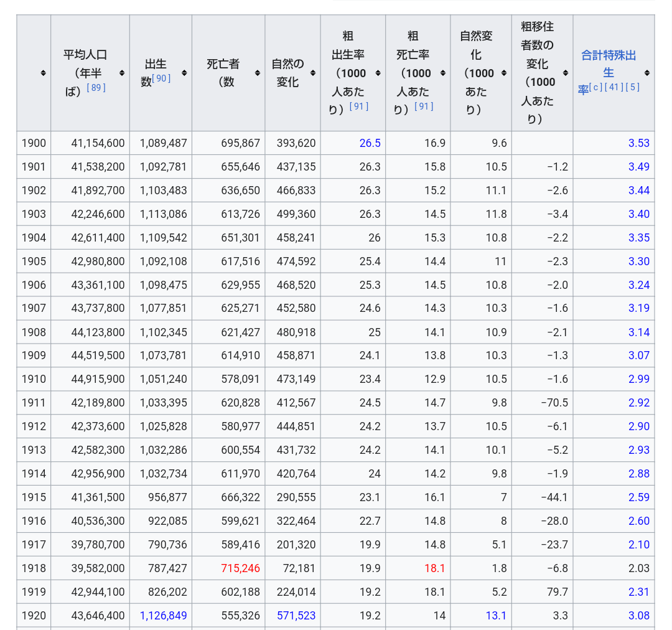Viewport: 672px width, 630px height.
Task: Open reference [89] in 平均人口 header
Action: pos(96,88)
